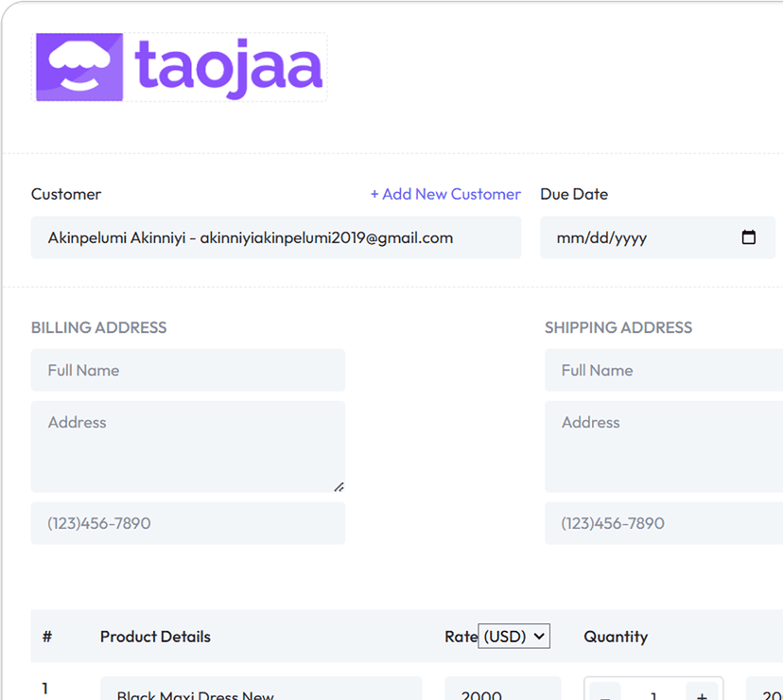This screenshot has height=700, width=783.
Task: Open the Rate currency USD dropdown
Action: 513,637
